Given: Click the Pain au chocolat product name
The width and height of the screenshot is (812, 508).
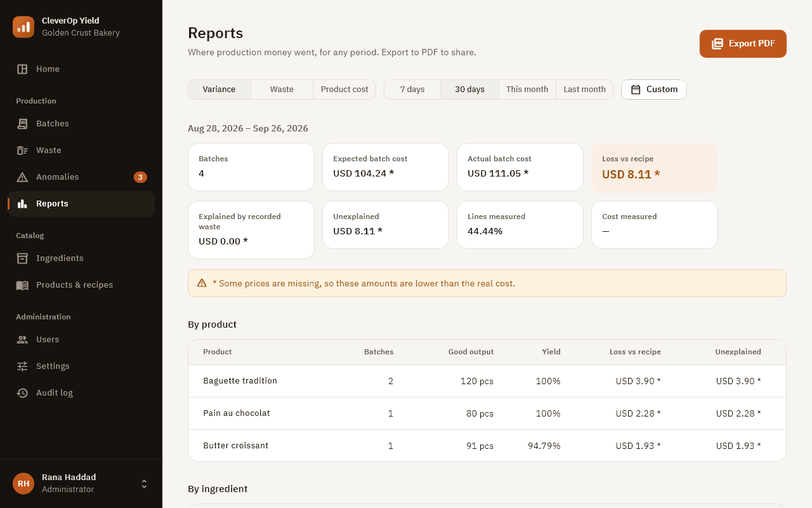Looking at the screenshot, I should click(237, 413).
